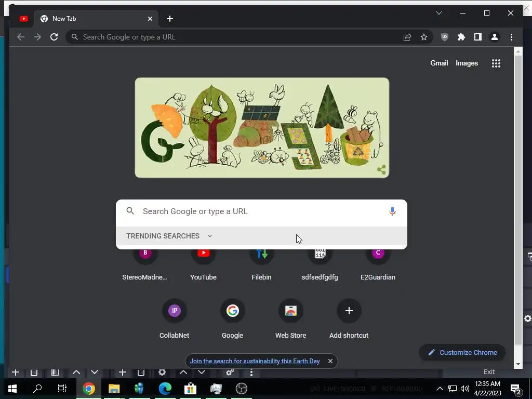Screen dimensions: 532x399
Task: Click the Google search box on page
Action: pos(262,211)
